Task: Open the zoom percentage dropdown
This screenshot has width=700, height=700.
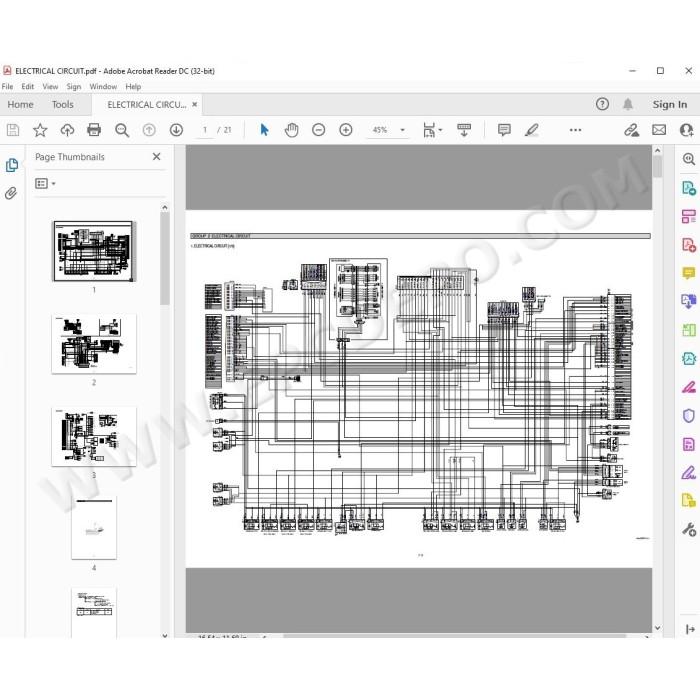Action: click(402, 130)
